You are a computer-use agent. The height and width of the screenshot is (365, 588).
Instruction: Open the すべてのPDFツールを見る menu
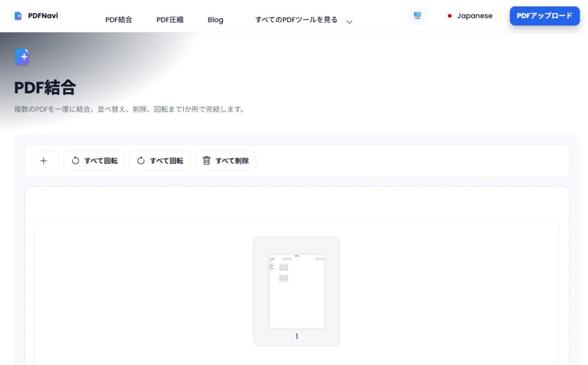pos(296,20)
